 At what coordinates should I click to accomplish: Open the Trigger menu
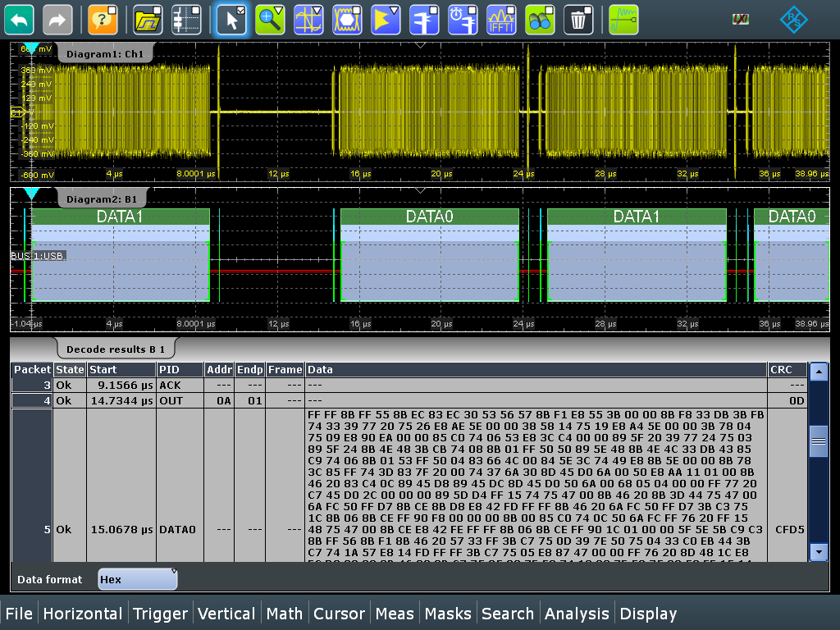tap(160, 614)
